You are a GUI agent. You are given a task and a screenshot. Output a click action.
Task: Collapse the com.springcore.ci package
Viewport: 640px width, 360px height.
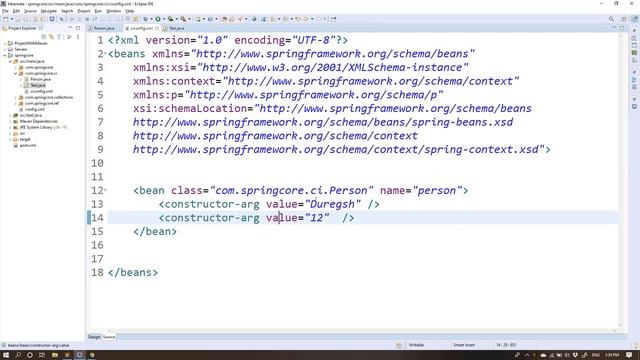coord(16,73)
